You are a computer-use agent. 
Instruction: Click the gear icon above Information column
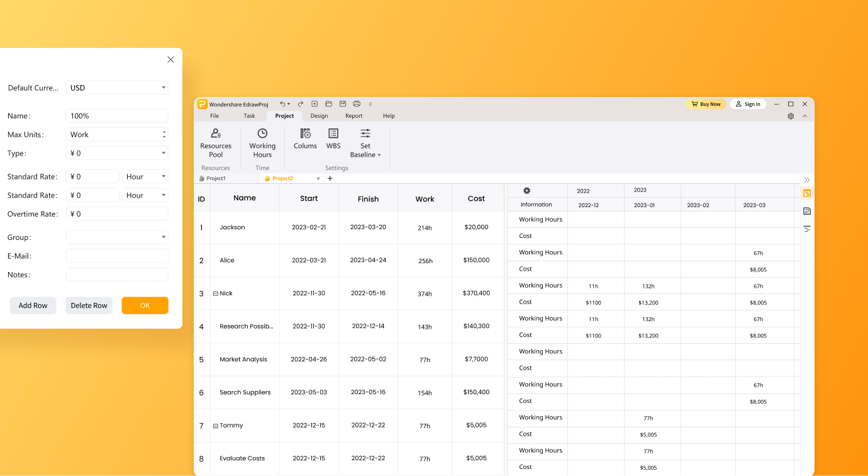tap(527, 191)
